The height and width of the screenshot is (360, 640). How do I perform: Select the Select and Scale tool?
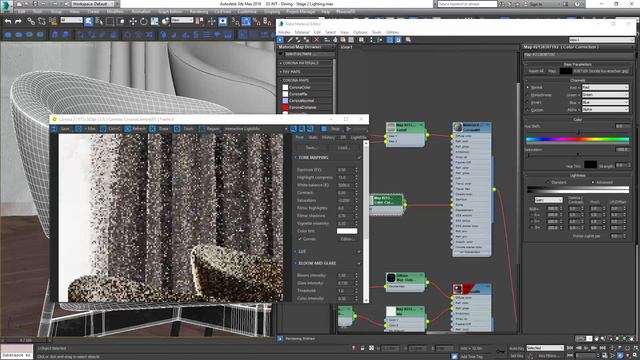tap(154, 21)
